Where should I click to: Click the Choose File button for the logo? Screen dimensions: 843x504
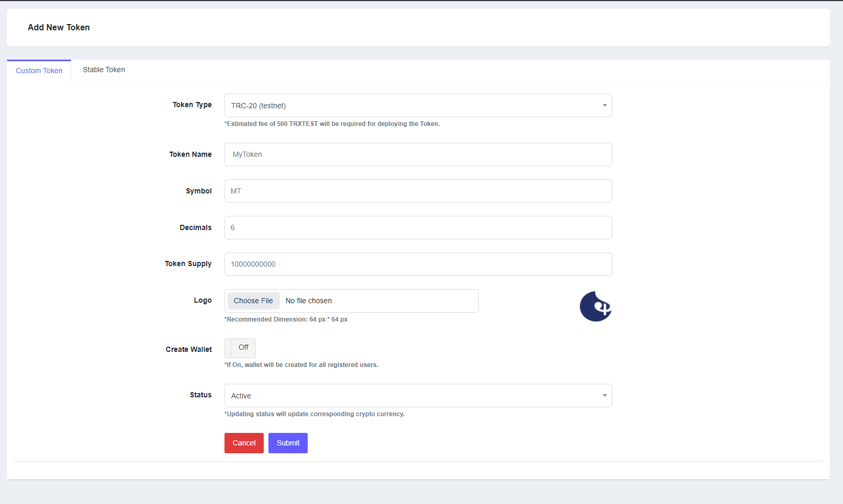coord(253,301)
